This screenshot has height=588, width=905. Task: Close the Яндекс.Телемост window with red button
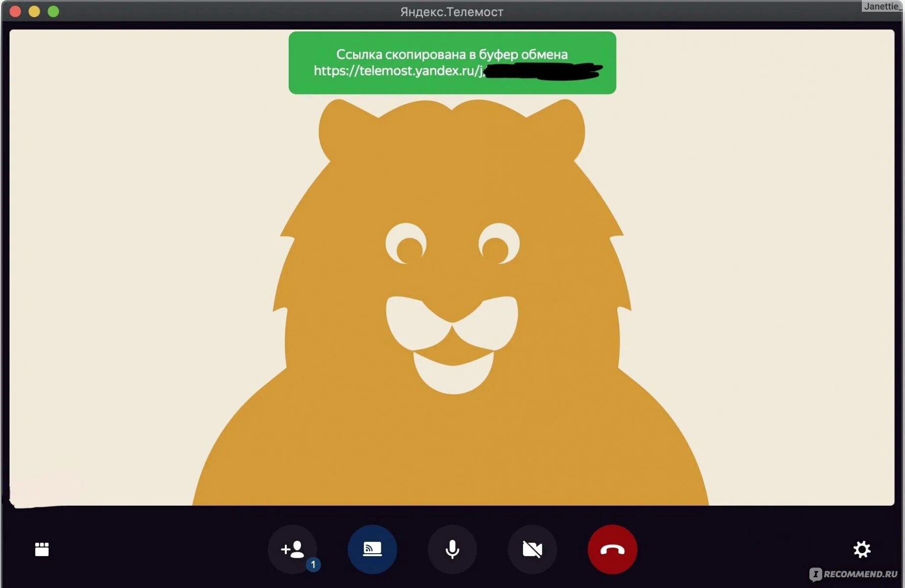tap(15, 11)
